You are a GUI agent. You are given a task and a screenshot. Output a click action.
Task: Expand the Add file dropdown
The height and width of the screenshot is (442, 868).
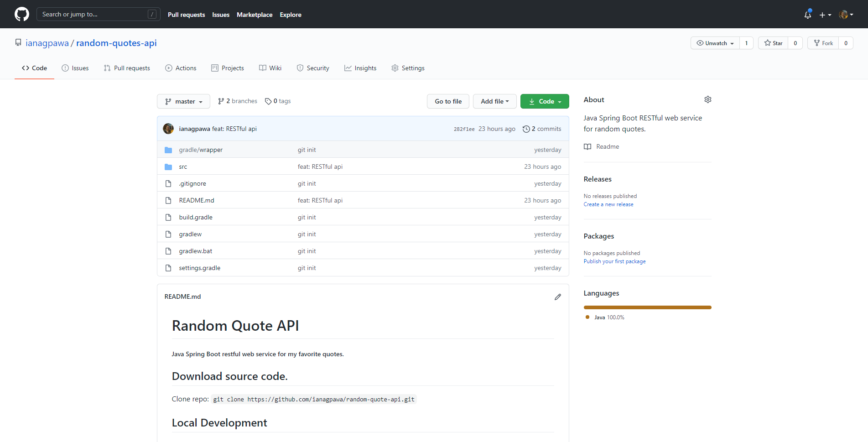click(x=494, y=101)
